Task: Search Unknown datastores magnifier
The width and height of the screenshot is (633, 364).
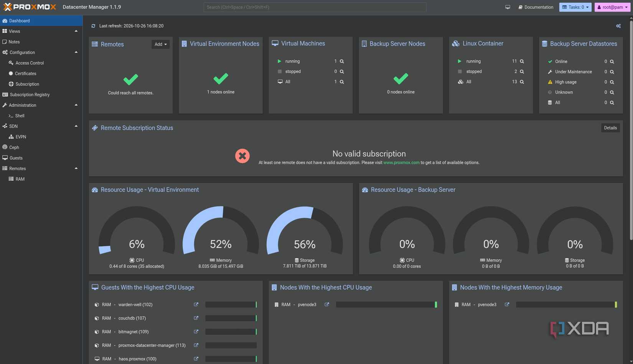Action: 612,92
